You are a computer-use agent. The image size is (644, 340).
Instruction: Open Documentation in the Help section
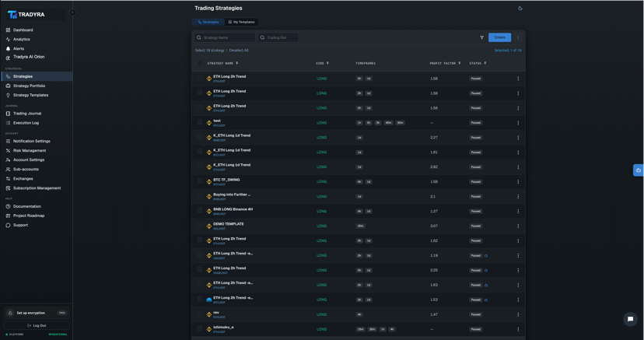tap(27, 206)
